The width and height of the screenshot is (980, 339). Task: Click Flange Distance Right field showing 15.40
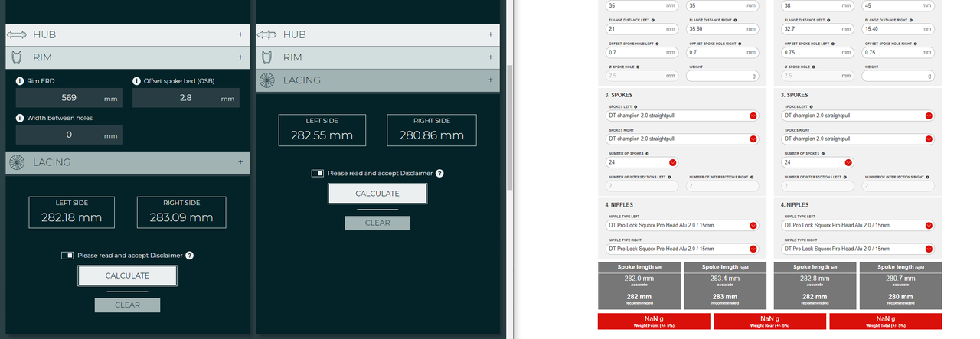pyautogui.click(x=899, y=29)
